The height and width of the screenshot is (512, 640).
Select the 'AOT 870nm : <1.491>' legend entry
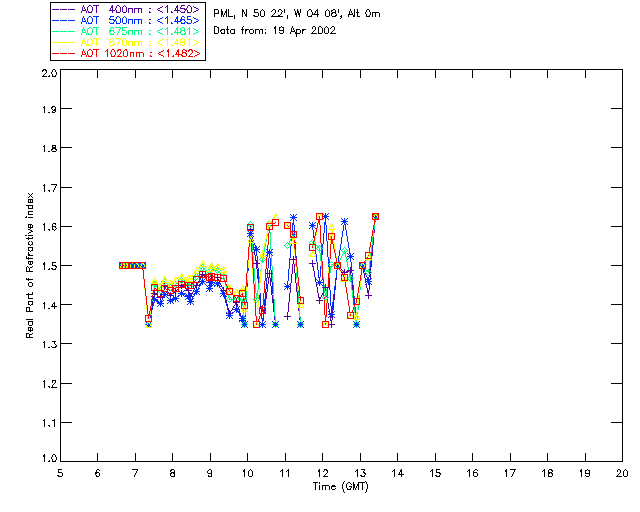coord(127,42)
